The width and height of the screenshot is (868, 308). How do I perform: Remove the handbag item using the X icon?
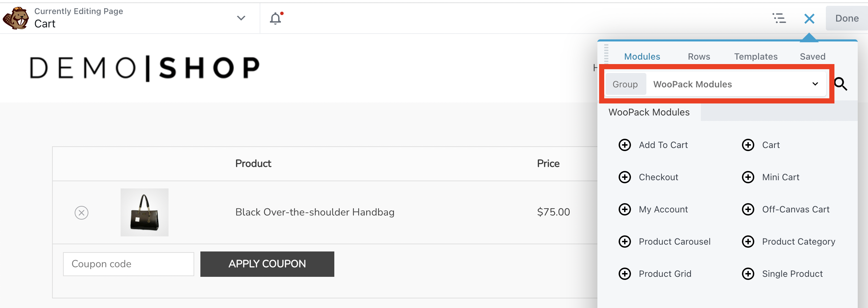(x=81, y=212)
